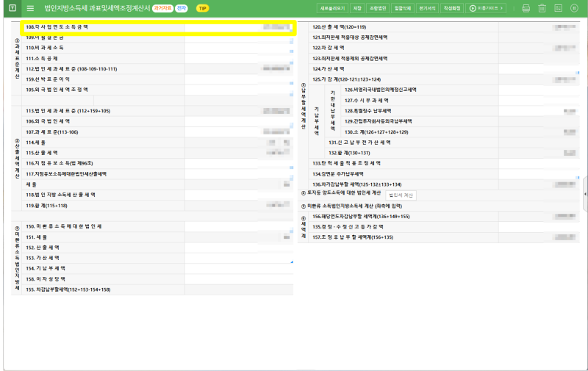Click the 111.소득공제 input field
The image size is (588, 371).
click(x=239, y=59)
